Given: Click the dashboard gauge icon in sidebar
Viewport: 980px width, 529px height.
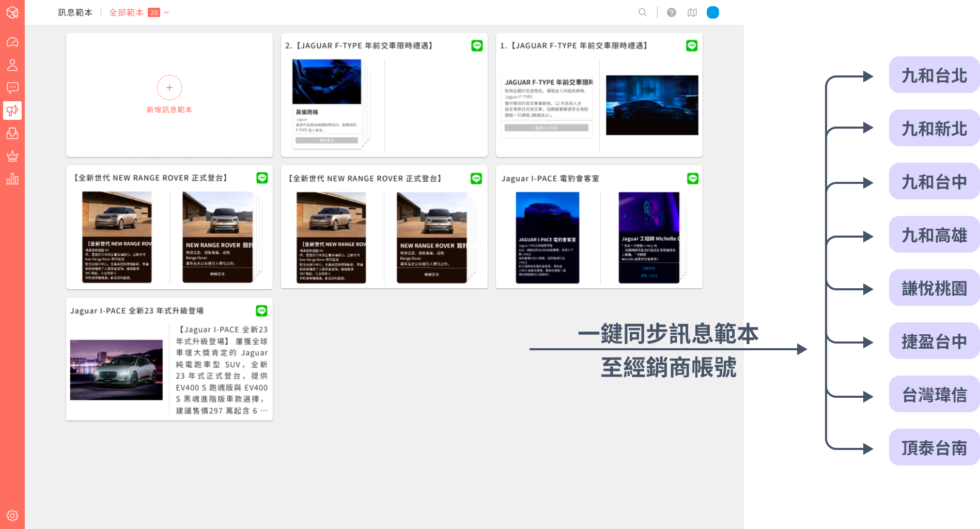Looking at the screenshot, I should (x=12, y=42).
